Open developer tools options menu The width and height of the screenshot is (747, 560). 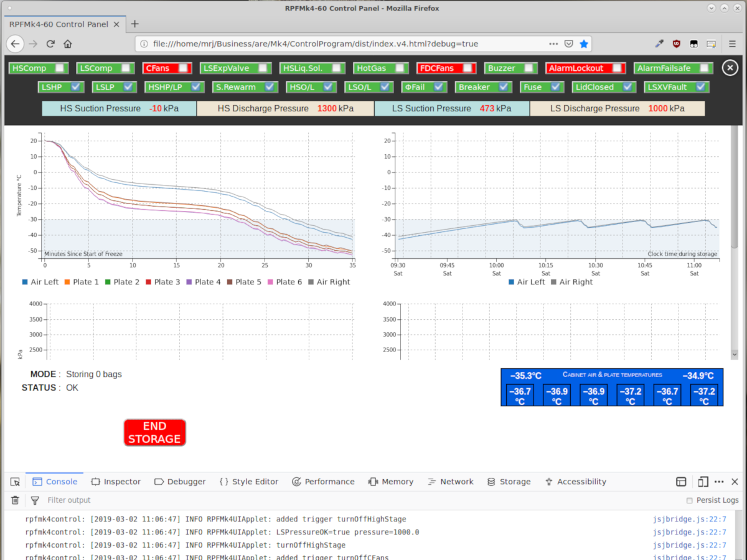pyautogui.click(x=719, y=482)
